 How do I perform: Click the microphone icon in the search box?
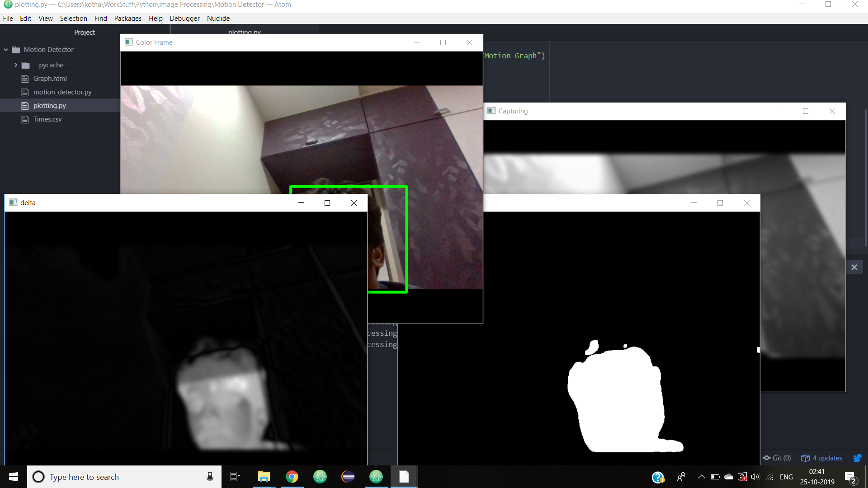pyautogui.click(x=210, y=477)
